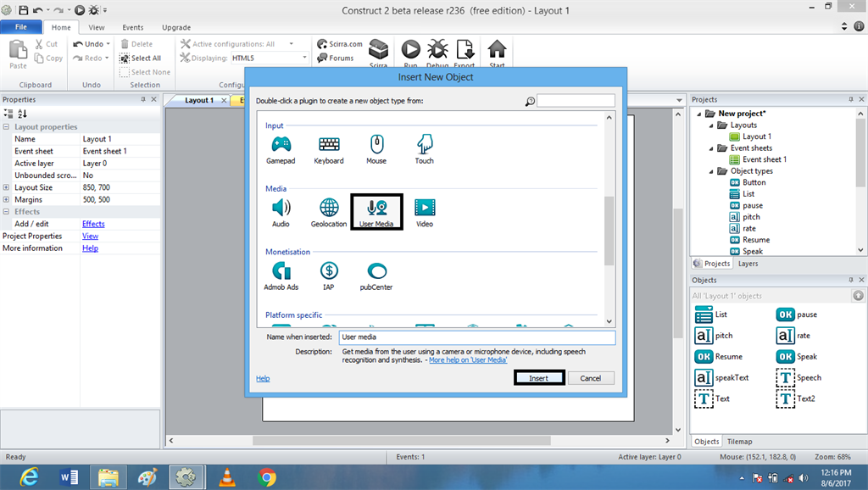Click the Paste clipboard icon
This screenshot has height=490, width=868.
click(18, 50)
